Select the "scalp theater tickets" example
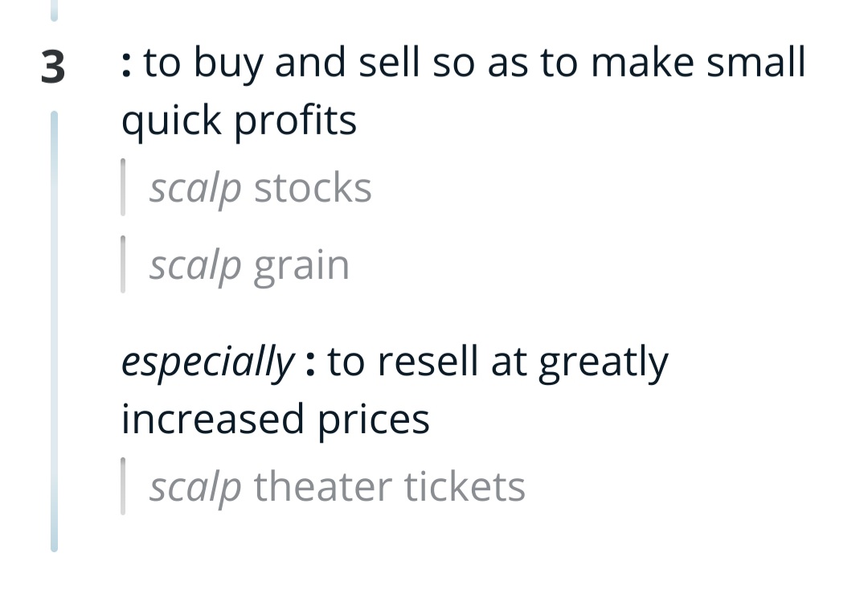Screen dimensions: 868x594 click(x=337, y=487)
